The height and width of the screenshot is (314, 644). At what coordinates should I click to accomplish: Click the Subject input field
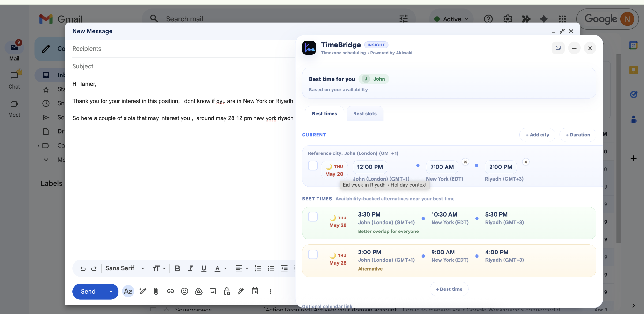point(182,66)
